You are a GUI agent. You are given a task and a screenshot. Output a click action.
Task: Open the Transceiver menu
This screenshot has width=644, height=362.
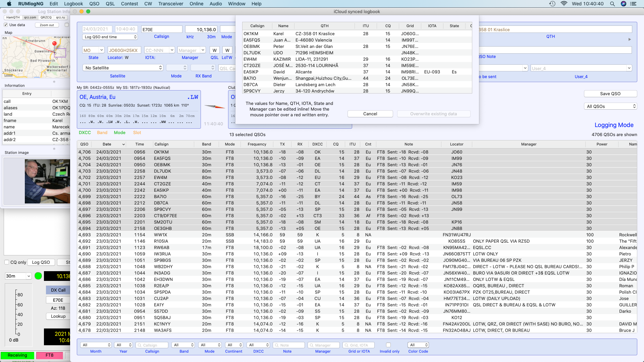(x=171, y=4)
